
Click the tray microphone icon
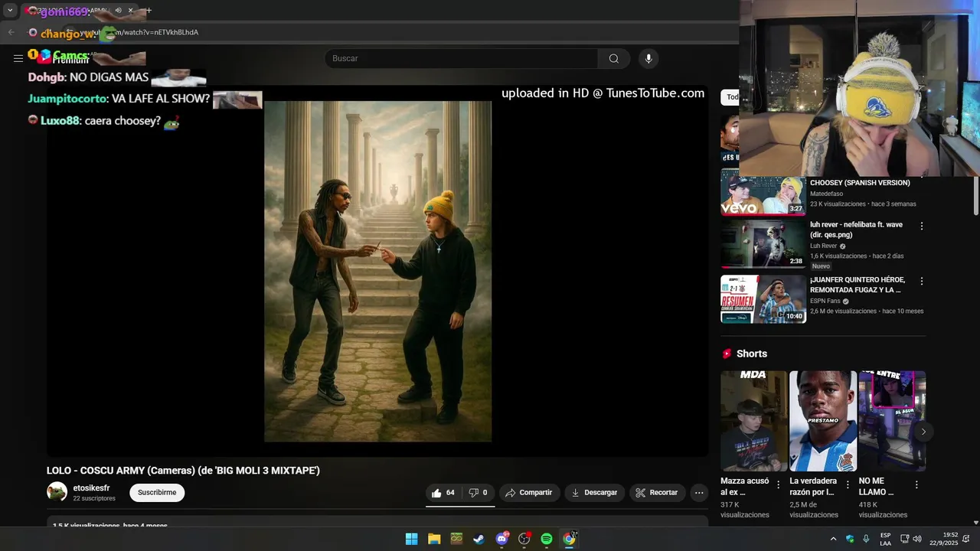pos(866,539)
